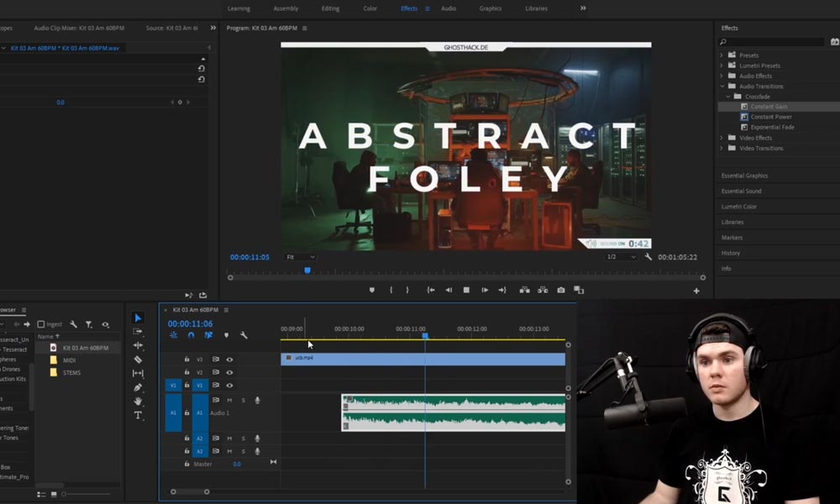Viewport: 840px width, 504px height.
Task: Click the export icon in source panel
Action: pyautogui.click(x=202, y=295)
